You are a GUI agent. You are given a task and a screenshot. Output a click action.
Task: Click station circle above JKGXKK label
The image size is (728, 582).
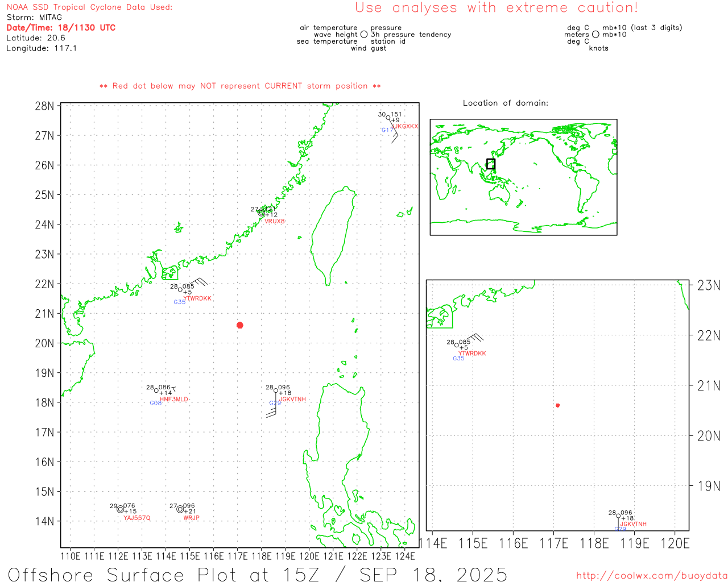click(x=388, y=118)
